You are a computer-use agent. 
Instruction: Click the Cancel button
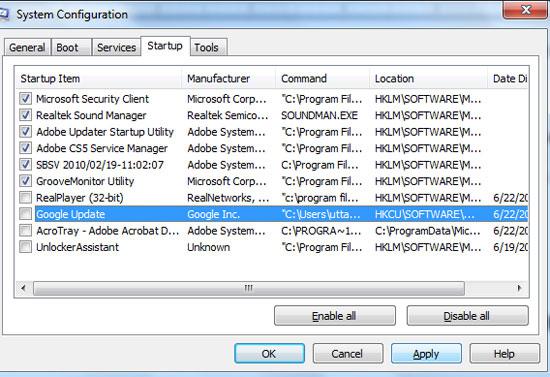[347, 354]
